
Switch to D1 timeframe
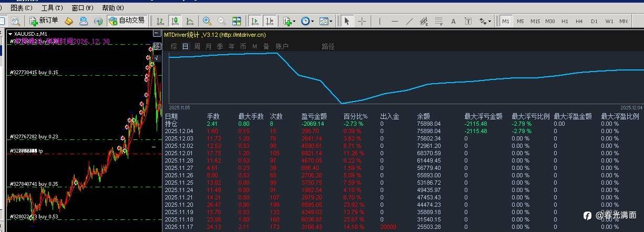(594, 21)
